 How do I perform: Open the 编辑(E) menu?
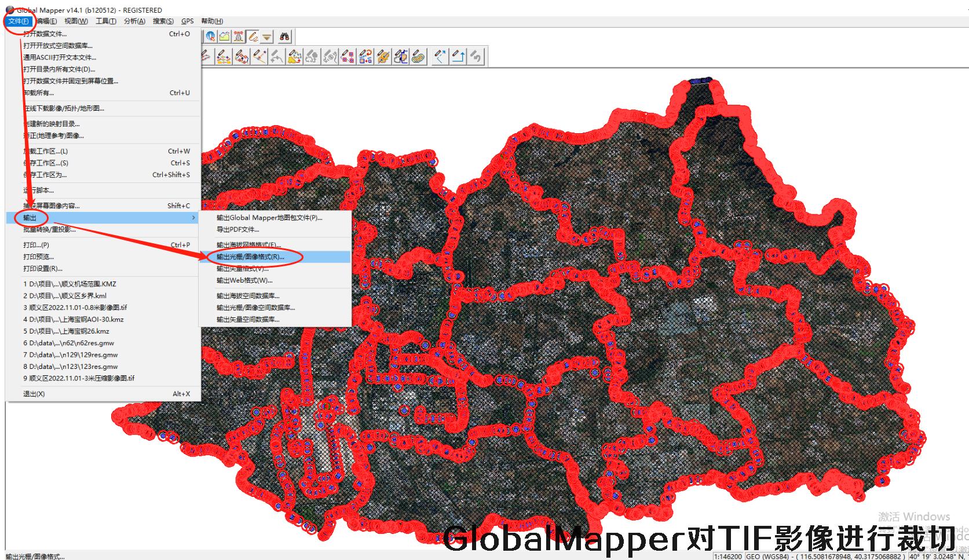click(x=46, y=21)
